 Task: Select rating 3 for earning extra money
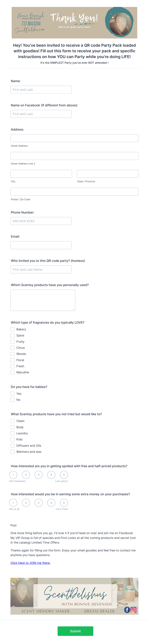38,502
